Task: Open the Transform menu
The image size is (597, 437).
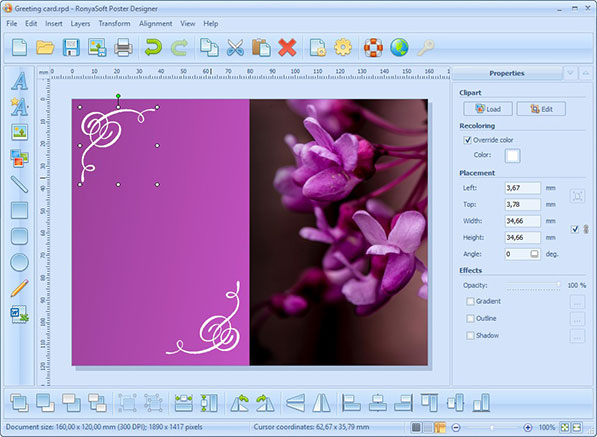Action: (114, 24)
